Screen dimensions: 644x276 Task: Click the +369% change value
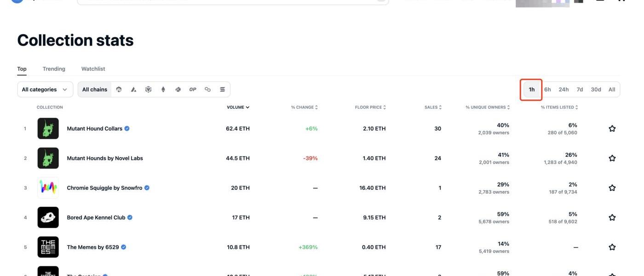click(x=308, y=247)
